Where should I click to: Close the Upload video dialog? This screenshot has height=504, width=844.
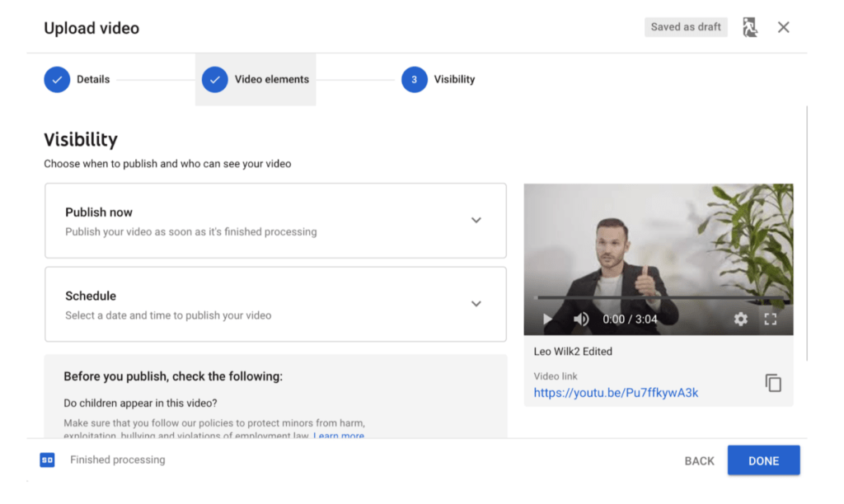(x=783, y=27)
